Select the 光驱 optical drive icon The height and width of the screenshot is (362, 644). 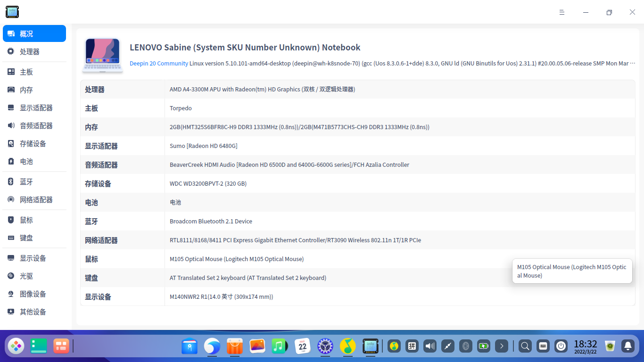click(x=11, y=276)
